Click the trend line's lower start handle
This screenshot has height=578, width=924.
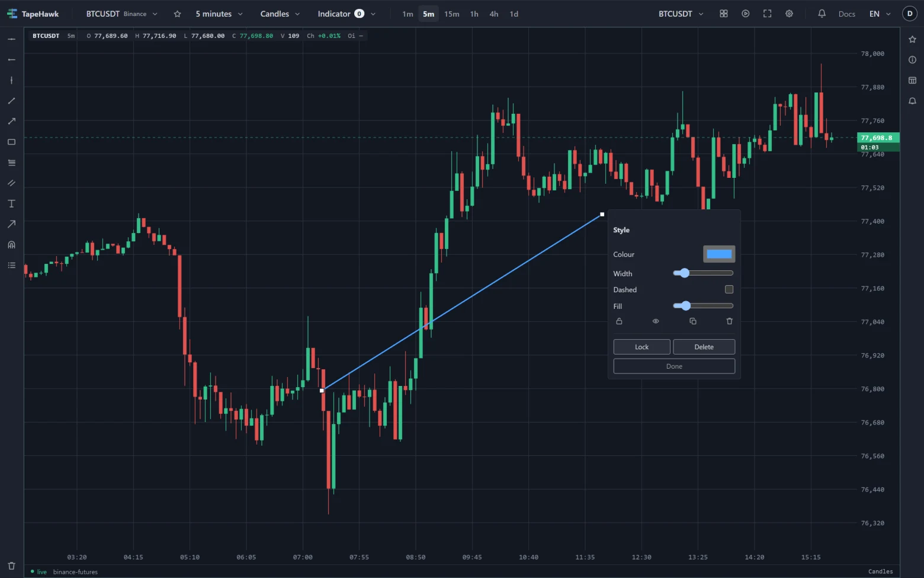click(x=322, y=391)
